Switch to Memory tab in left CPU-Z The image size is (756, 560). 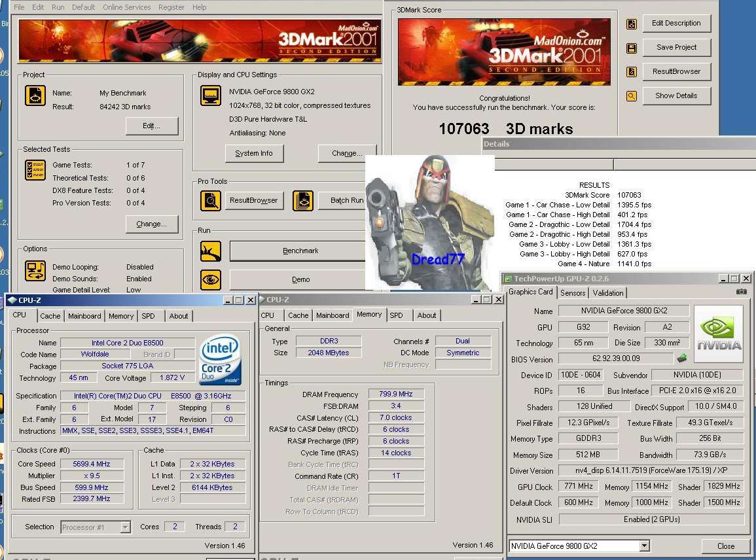(x=121, y=316)
